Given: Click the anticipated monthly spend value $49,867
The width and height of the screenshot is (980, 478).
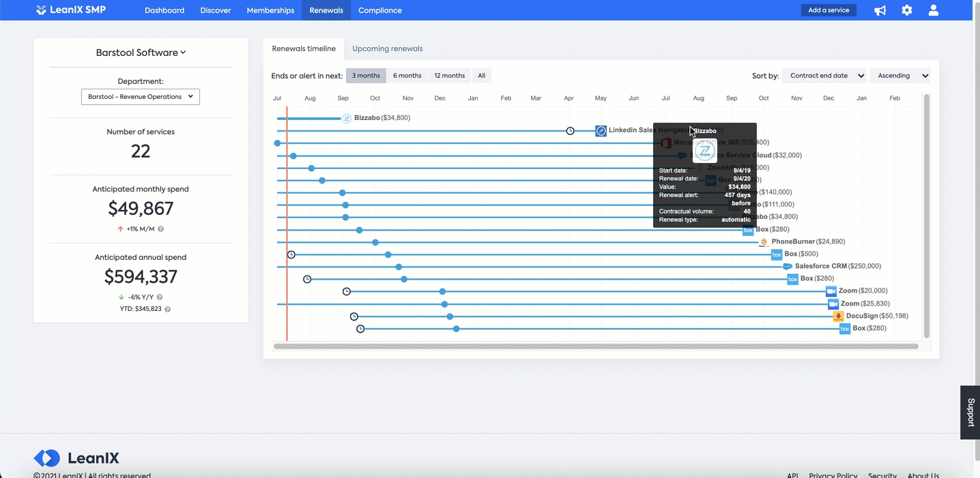Looking at the screenshot, I should tap(141, 208).
